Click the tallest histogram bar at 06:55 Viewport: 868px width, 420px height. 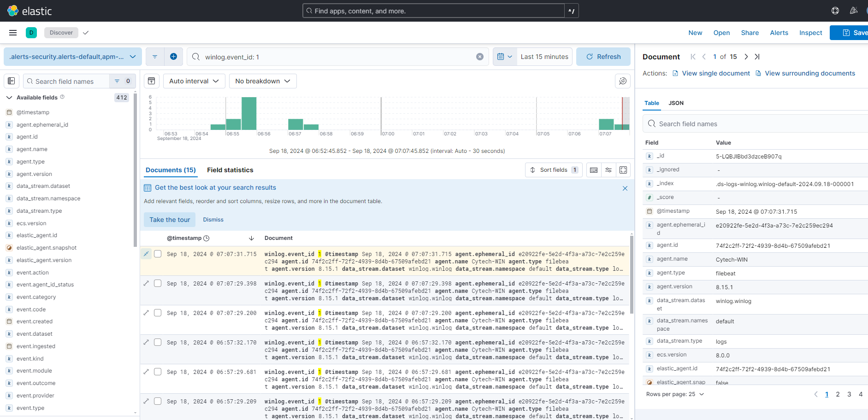pyautogui.click(x=249, y=113)
